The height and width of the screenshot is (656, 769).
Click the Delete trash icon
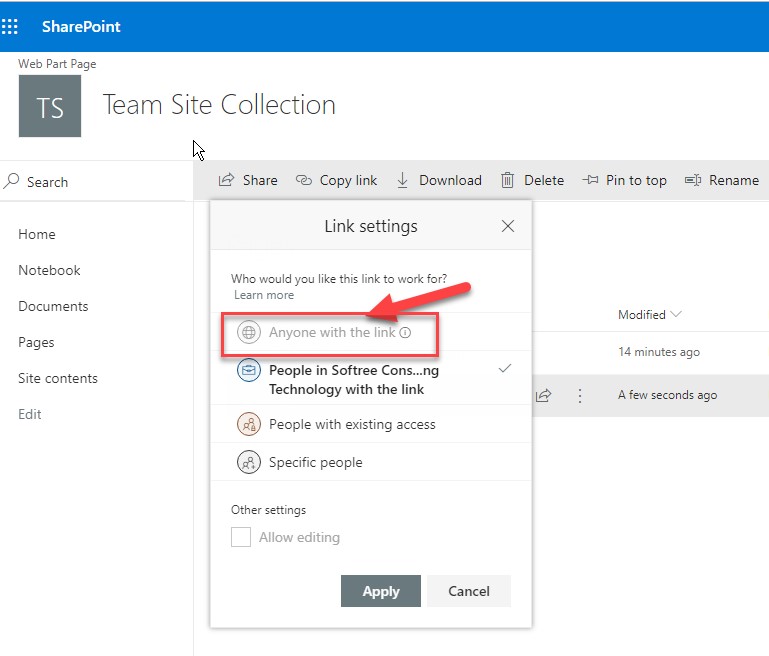coord(507,180)
